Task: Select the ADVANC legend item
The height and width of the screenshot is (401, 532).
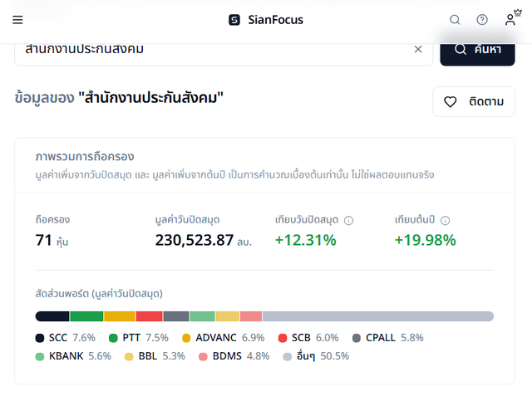Action: (x=224, y=338)
